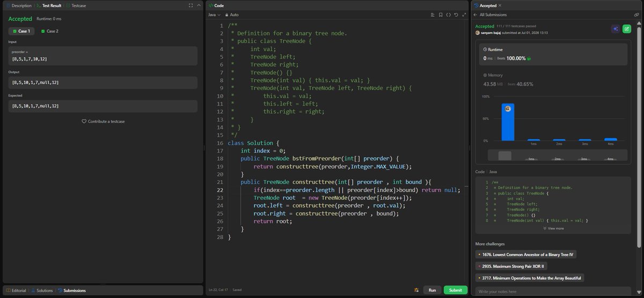The height and width of the screenshot is (298, 644).
Task: Click 'return root;' code line
Action: (x=273, y=221)
